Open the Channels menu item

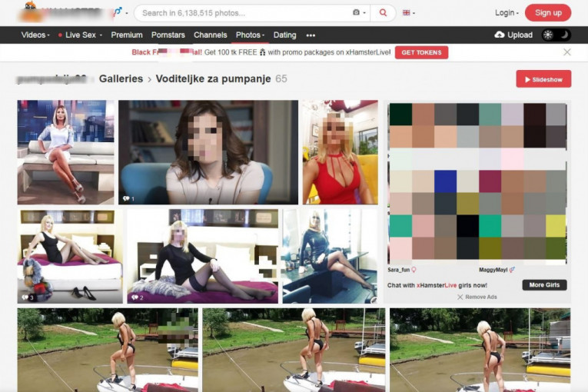tap(211, 35)
